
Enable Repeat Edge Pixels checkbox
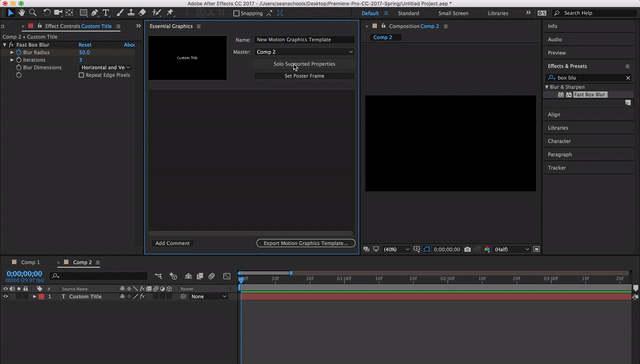click(x=81, y=75)
